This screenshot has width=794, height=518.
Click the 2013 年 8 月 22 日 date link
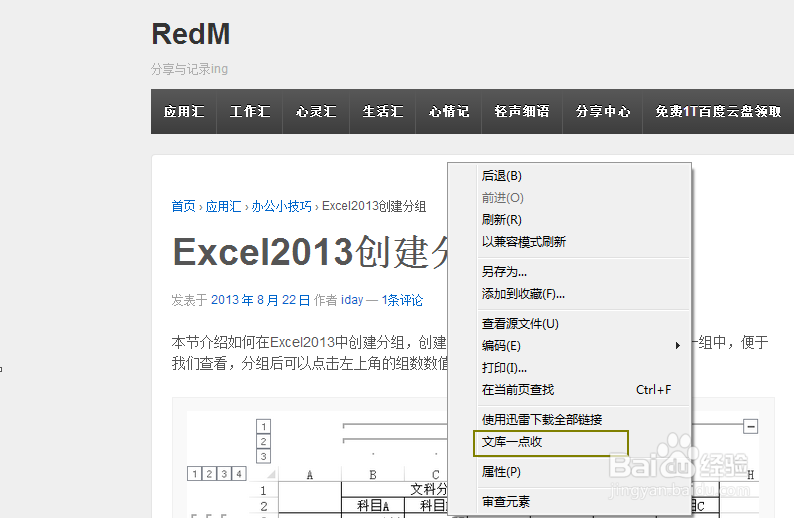point(260,300)
